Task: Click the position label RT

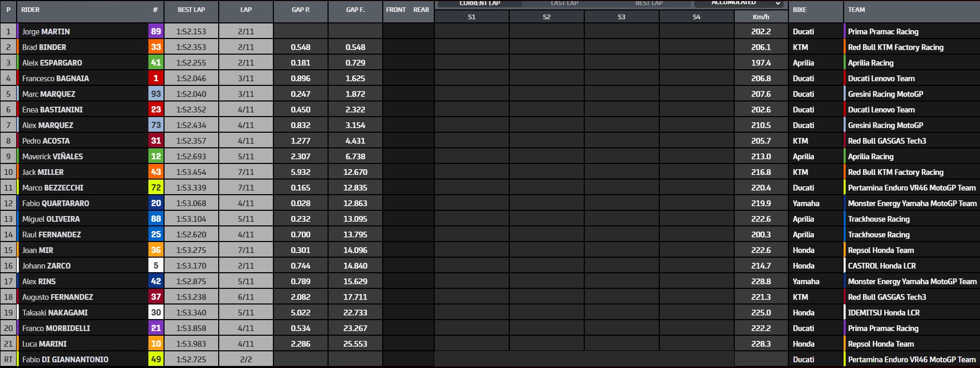Action: (8, 360)
